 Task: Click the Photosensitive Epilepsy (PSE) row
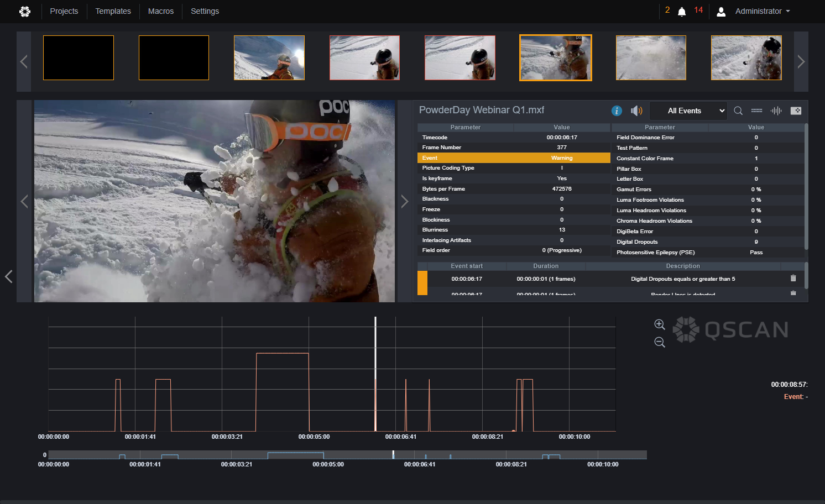[x=708, y=253]
